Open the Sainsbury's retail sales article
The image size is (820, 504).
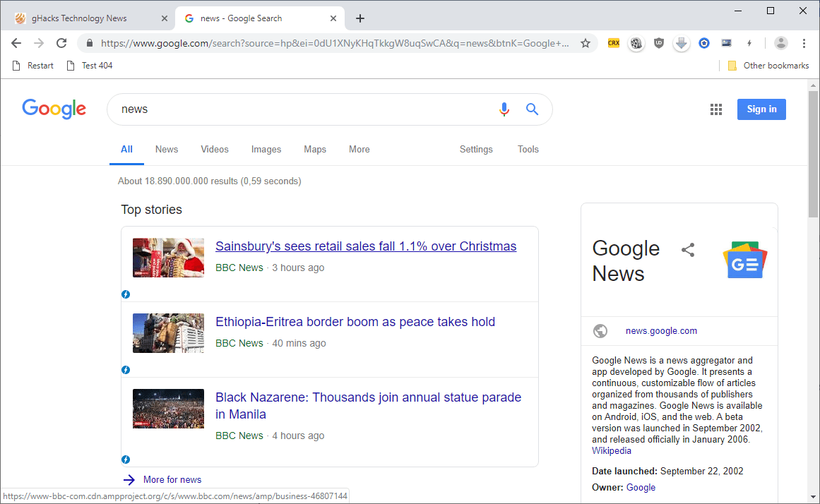[x=366, y=246]
